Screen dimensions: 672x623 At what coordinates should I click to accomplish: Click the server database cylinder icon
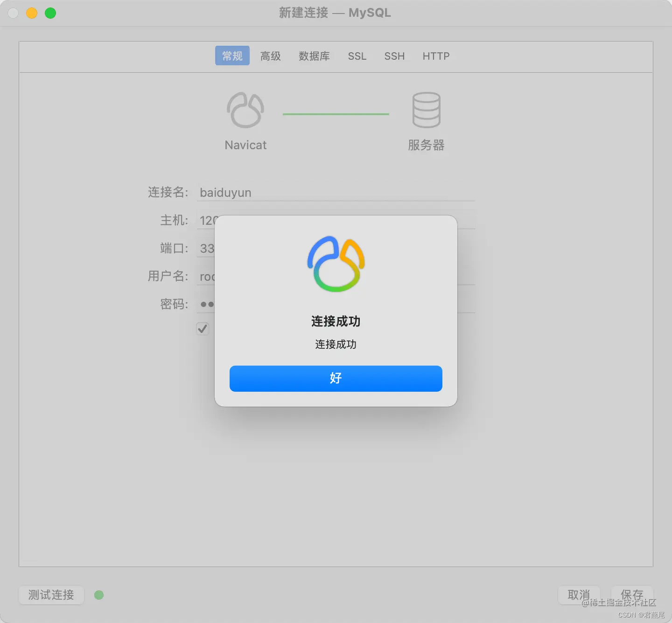[426, 110]
